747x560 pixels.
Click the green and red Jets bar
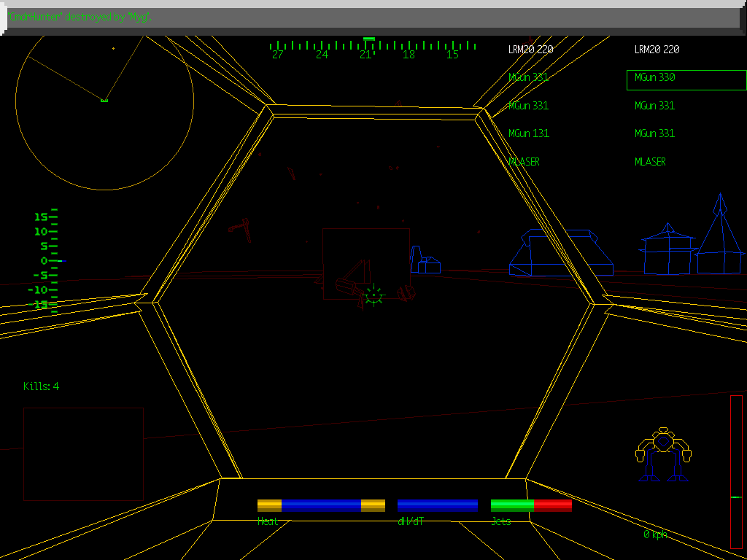coord(531,505)
